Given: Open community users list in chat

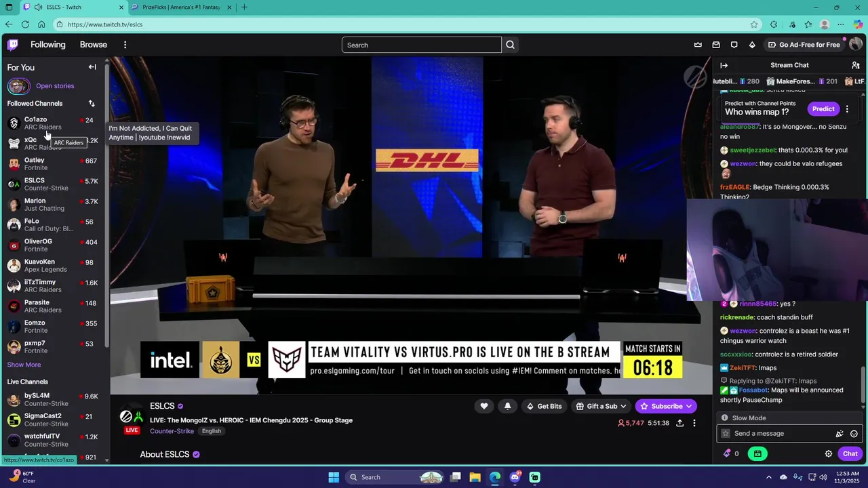Looking at the screenshot, I should click(856, 65).
